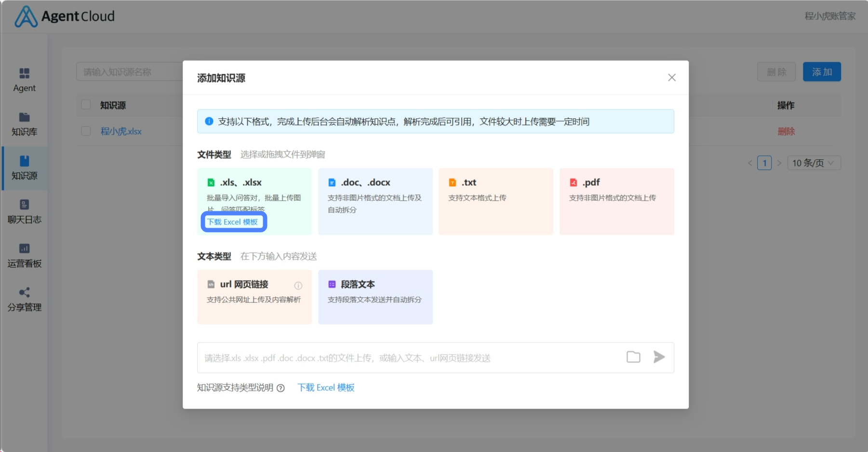This screenshot has width=868, height=452.
Task: Tick the select-all checkbox in table header
Action: pyautogui.click(x=86, y=105)
